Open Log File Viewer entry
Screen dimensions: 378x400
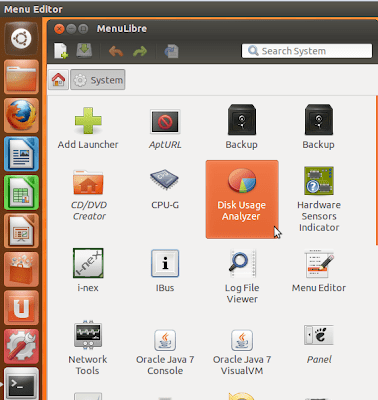click(x=242, y=277)
